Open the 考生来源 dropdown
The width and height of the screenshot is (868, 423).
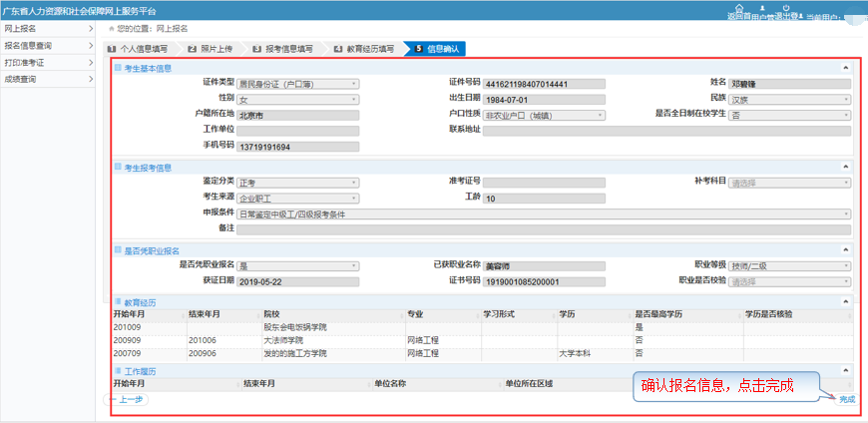298,199
